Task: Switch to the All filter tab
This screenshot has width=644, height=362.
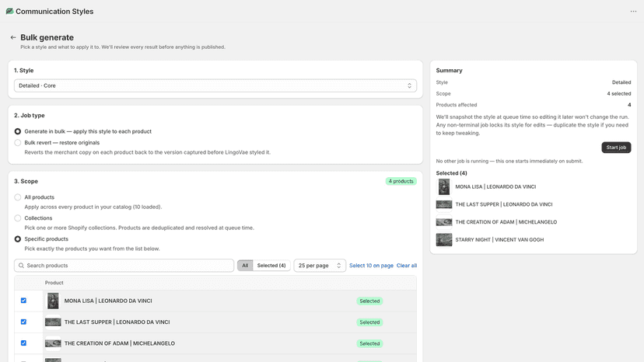Action: [245, 266]
